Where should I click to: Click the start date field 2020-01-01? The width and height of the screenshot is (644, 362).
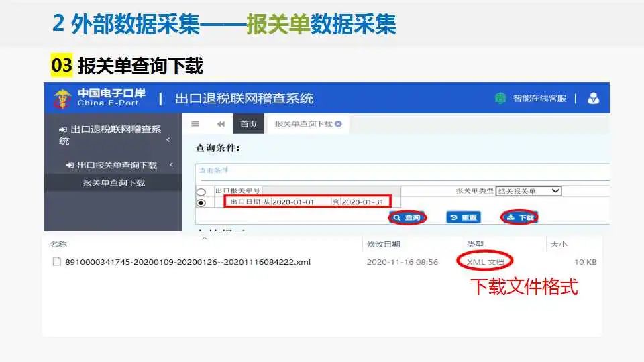pyautogui.click(x=301, y=202)
